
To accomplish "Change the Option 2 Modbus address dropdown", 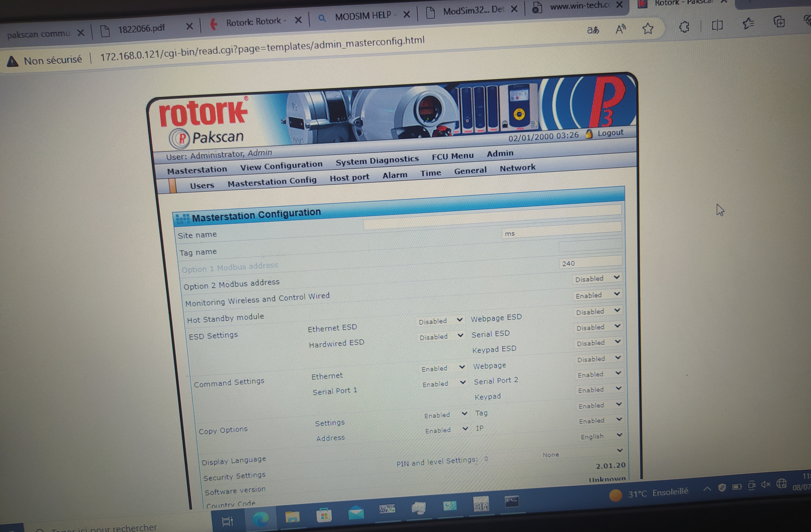I will 597,278.
